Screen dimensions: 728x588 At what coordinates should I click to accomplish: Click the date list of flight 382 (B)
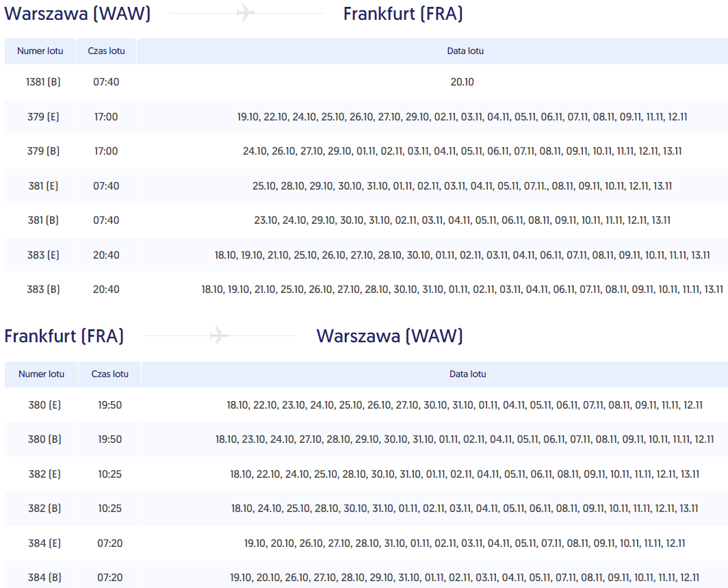[465, 509]
